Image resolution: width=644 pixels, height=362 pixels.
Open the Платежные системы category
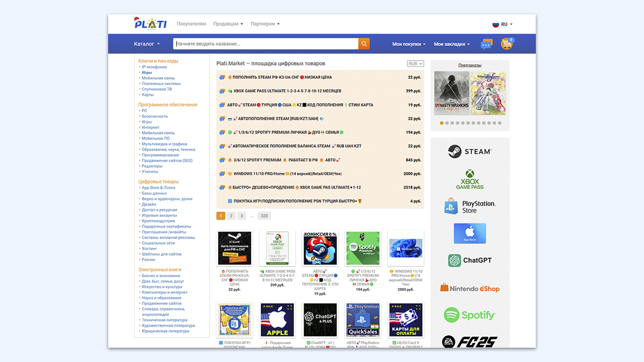coord(161,83)
